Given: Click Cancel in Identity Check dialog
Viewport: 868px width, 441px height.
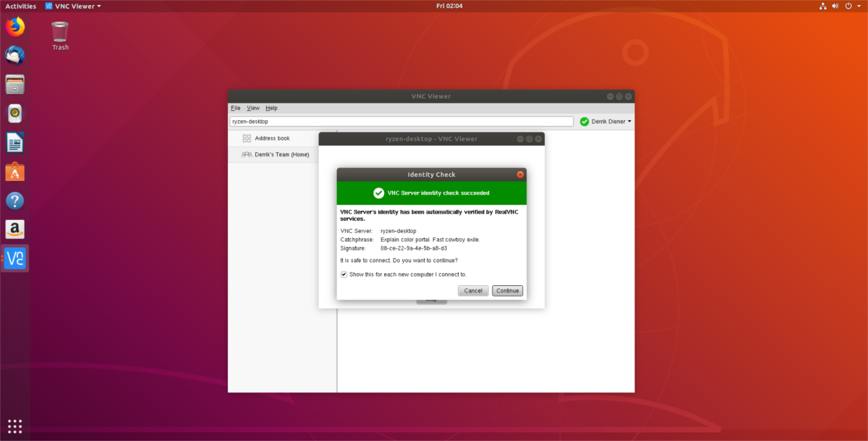Looking at the screenshot, I should (x=473, y=290).
